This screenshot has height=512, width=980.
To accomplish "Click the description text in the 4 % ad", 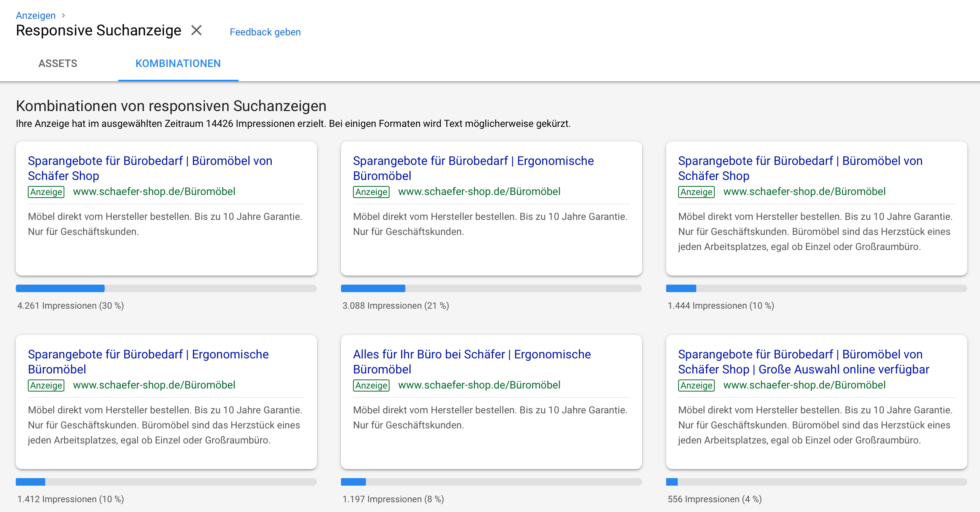I will (x=815, y=425).
